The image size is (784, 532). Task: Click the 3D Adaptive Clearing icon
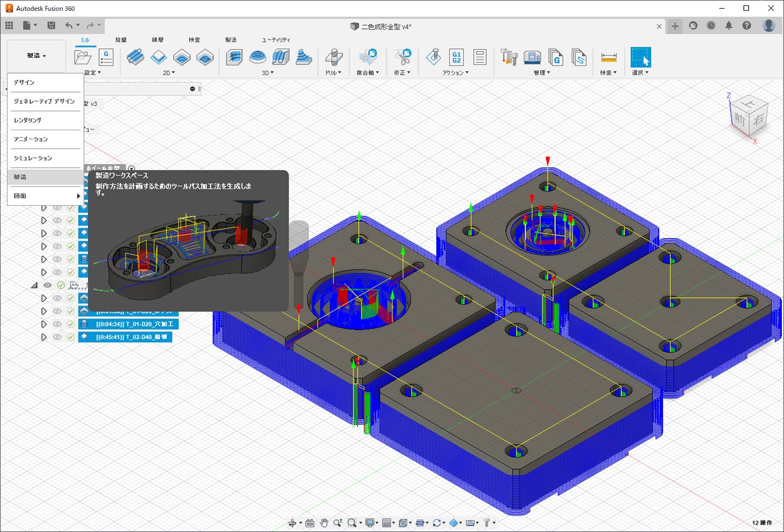point(234,57)
